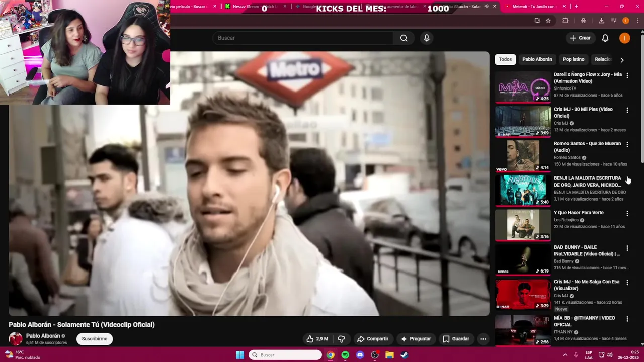This screenshot has width=644, height=362.
Task: Open YouTube notifications bell
Action: (605, 38)
